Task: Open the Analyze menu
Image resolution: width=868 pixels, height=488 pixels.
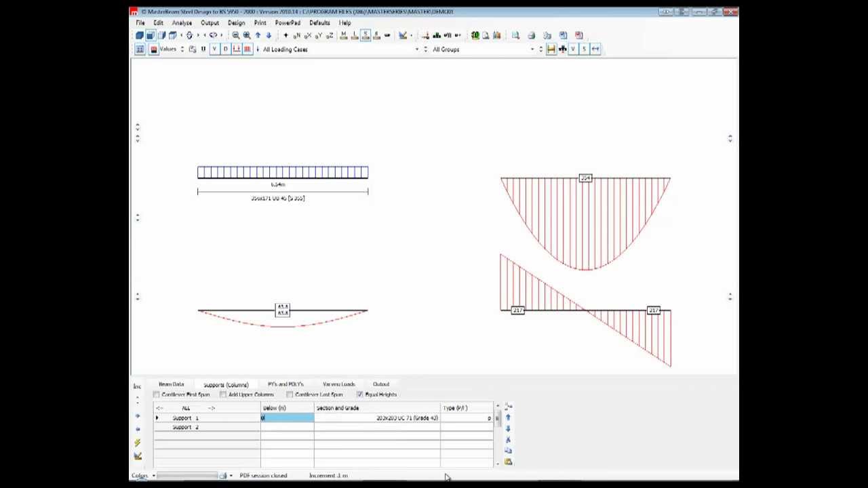Action: (x=182, y=23)
